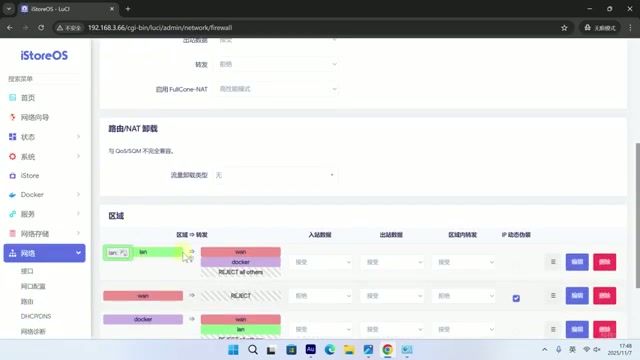Open wan zone 出站数据 output dropdown
640x360 pixels.
pos(393,296)
